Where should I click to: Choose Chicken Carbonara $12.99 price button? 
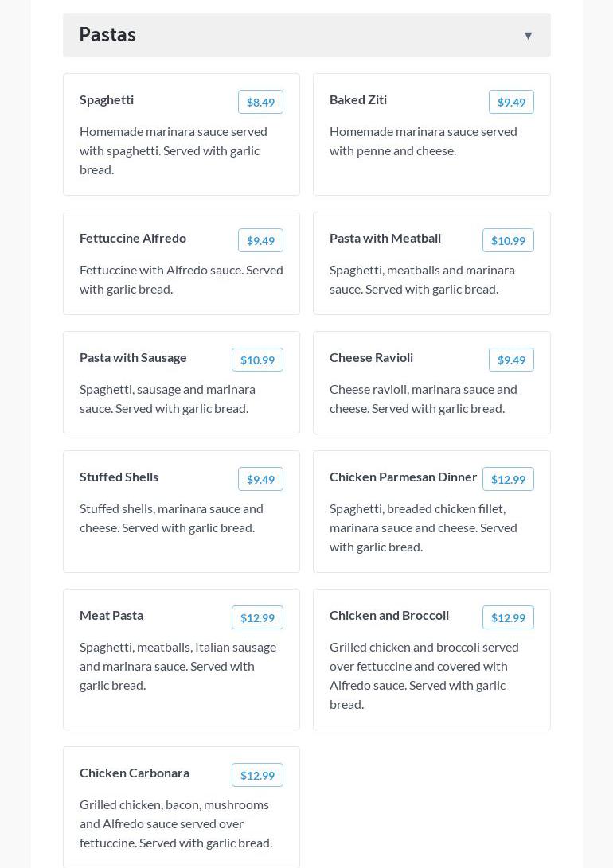(x=257, y=775)
